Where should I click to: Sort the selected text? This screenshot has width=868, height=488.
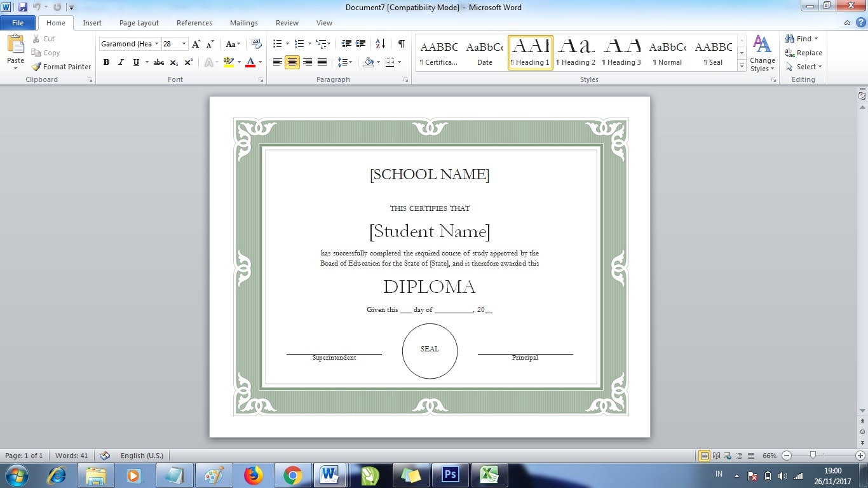pos(381,44)
